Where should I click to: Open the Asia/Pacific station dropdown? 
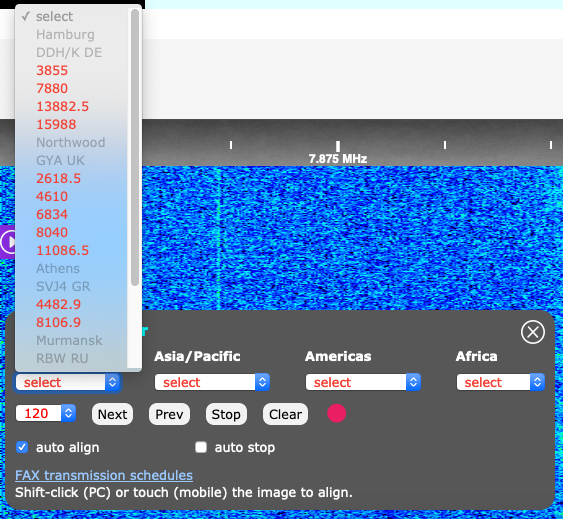pyautogui.click(x=212, y=382)
